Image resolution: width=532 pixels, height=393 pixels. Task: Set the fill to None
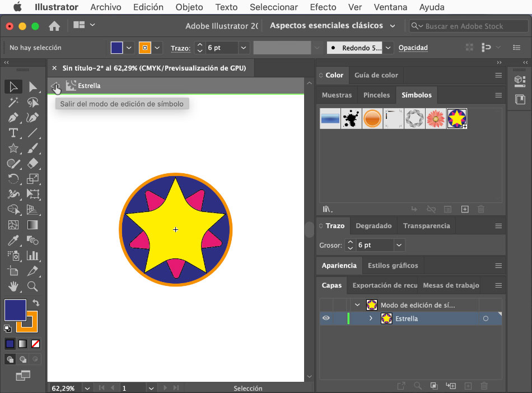[x=35, y=344]
